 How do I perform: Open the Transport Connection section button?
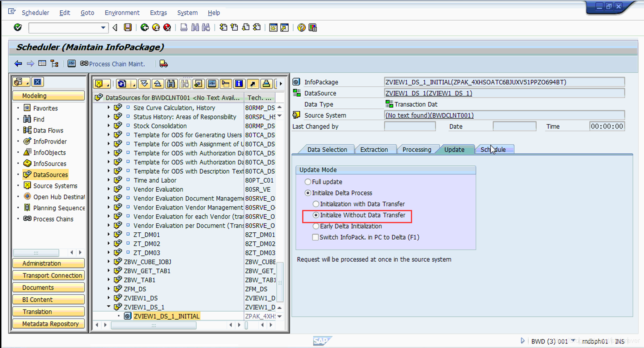click(48, 275)
